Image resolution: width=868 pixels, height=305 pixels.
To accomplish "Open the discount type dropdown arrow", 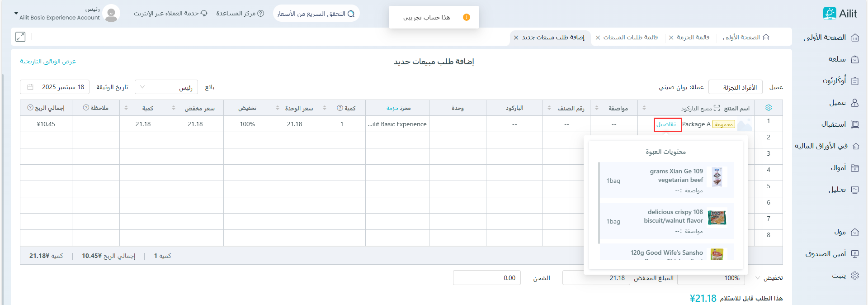I will click(757, 277).
